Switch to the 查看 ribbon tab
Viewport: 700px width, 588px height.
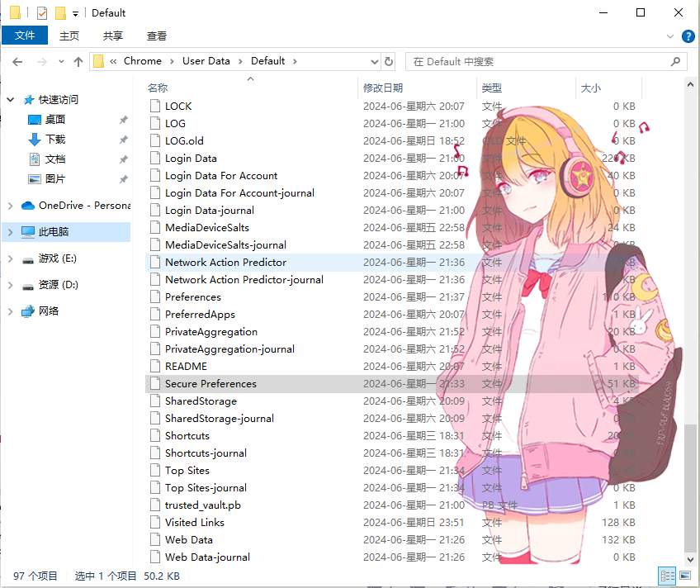click(x=157, y=36)
